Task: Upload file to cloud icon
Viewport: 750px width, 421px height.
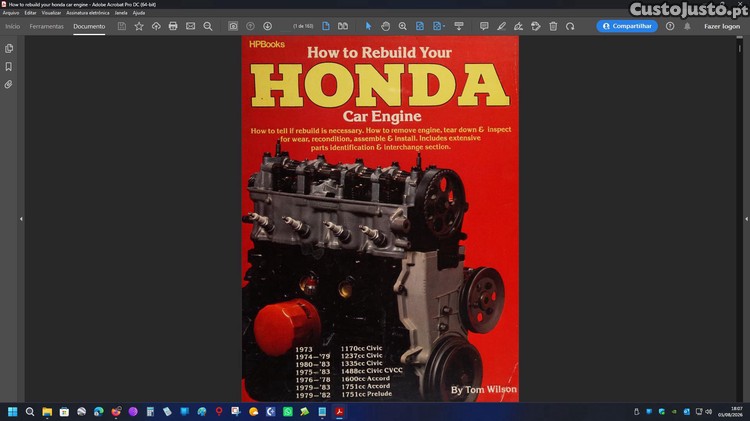Action: [x=156, y=26]
